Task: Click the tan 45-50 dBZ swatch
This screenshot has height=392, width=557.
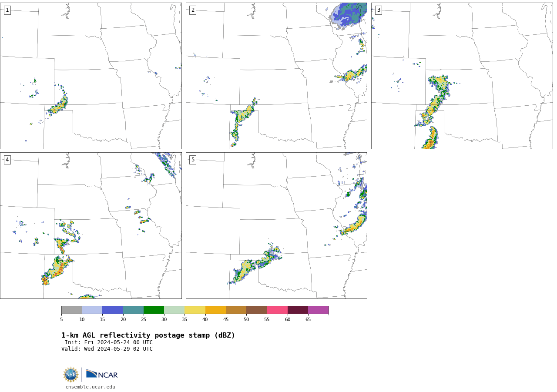Action: point(236,310)
